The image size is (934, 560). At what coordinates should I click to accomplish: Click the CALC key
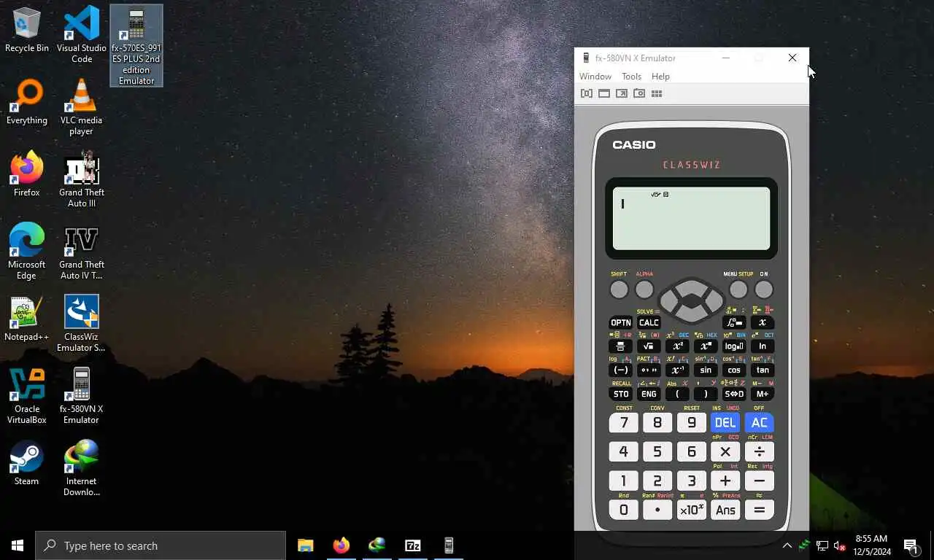tap(649, 323)
